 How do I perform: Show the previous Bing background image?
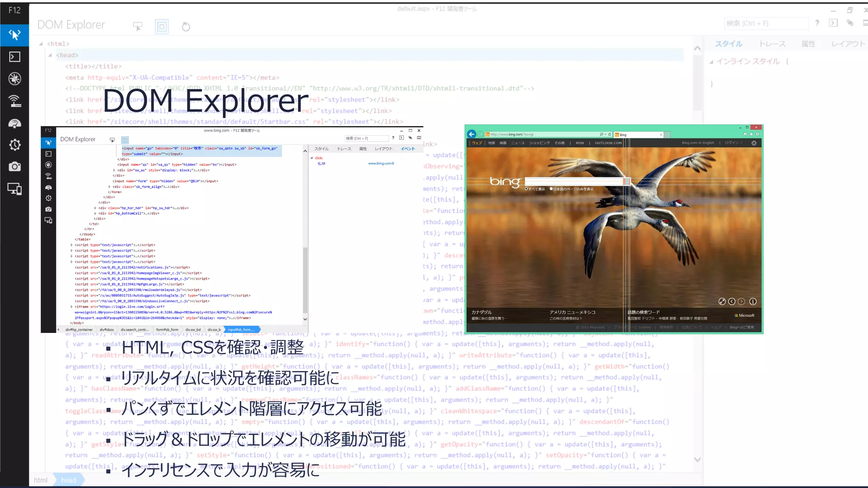click(732, 302)
